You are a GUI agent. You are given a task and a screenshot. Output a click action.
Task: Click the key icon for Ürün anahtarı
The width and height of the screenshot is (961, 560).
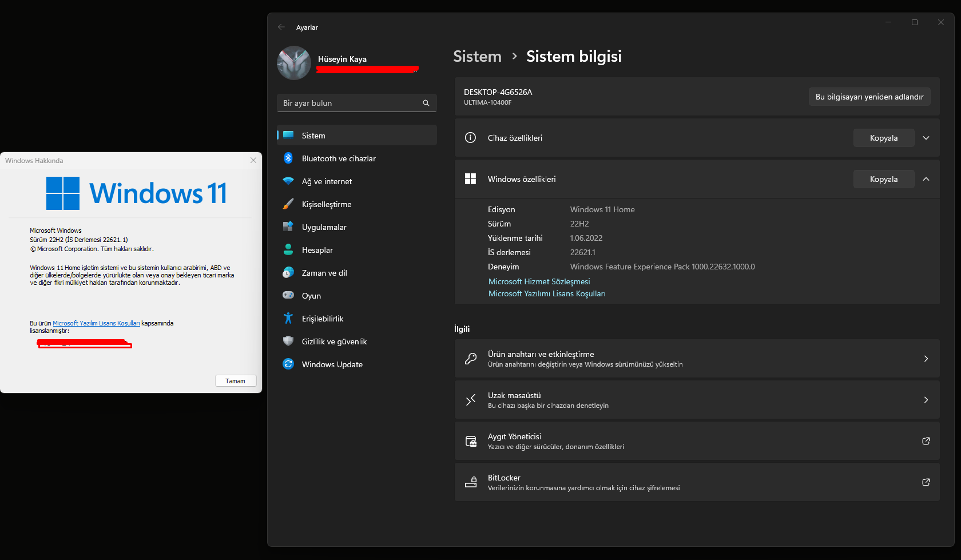click(470, 359)
